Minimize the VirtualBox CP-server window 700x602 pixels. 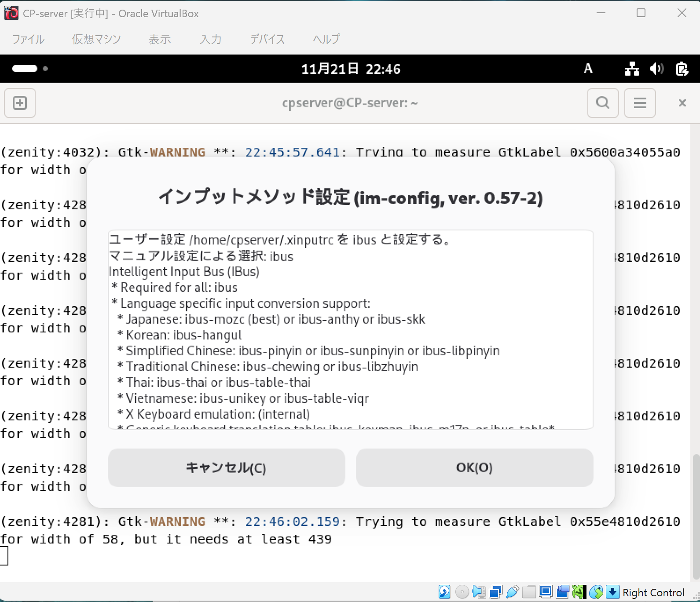click(601, 13)
